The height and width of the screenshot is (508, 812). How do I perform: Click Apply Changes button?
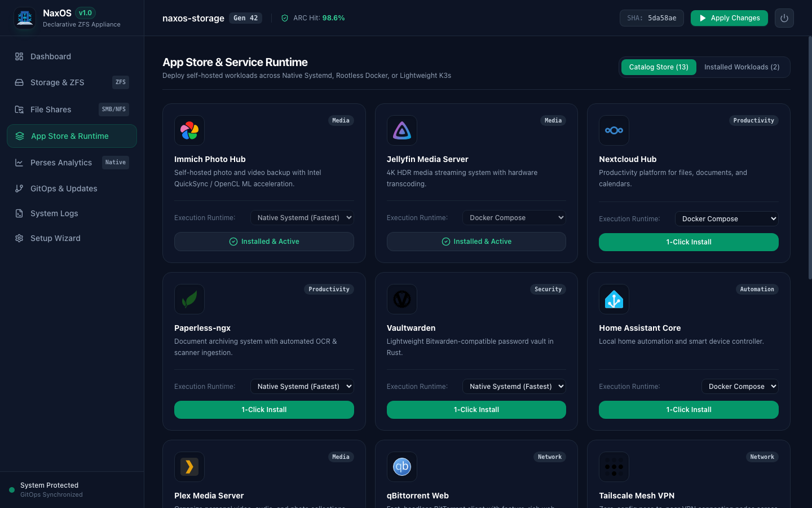[729, 18]
